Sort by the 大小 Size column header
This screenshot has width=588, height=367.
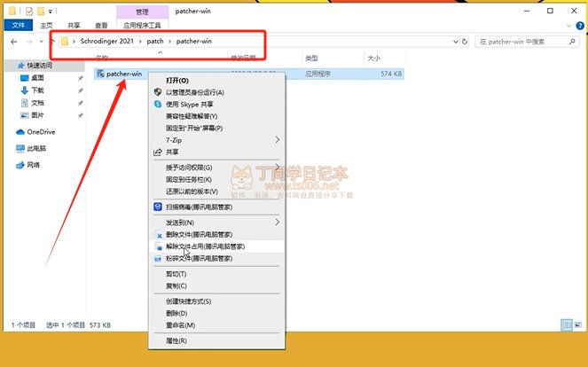[374, 59]
